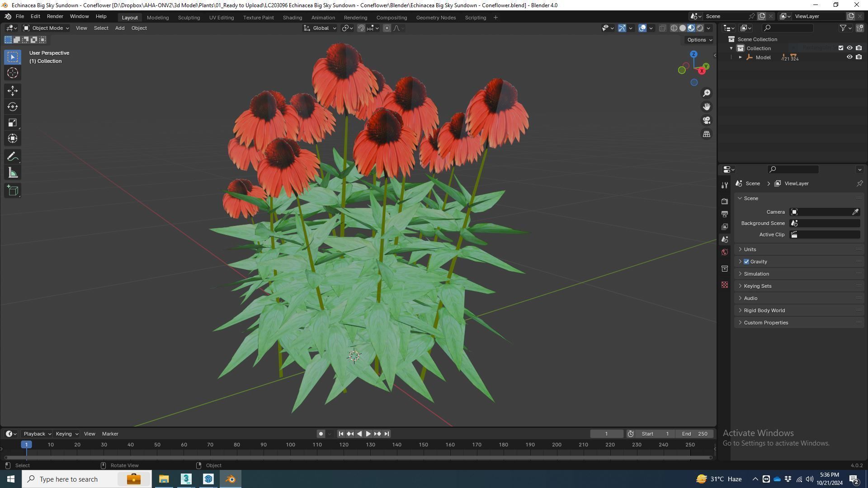Activate the Scale tool
This screenshot has width=868, height=488.
[x=13, y=123]
